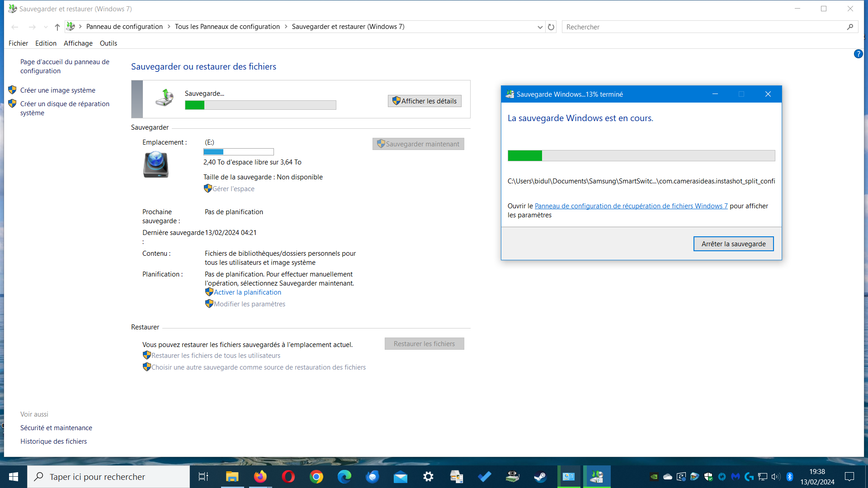The width and height of the screenshot is (868, 488).
Task: Open the Windows 7 file recovery panel link
Action: click(631, 206)
